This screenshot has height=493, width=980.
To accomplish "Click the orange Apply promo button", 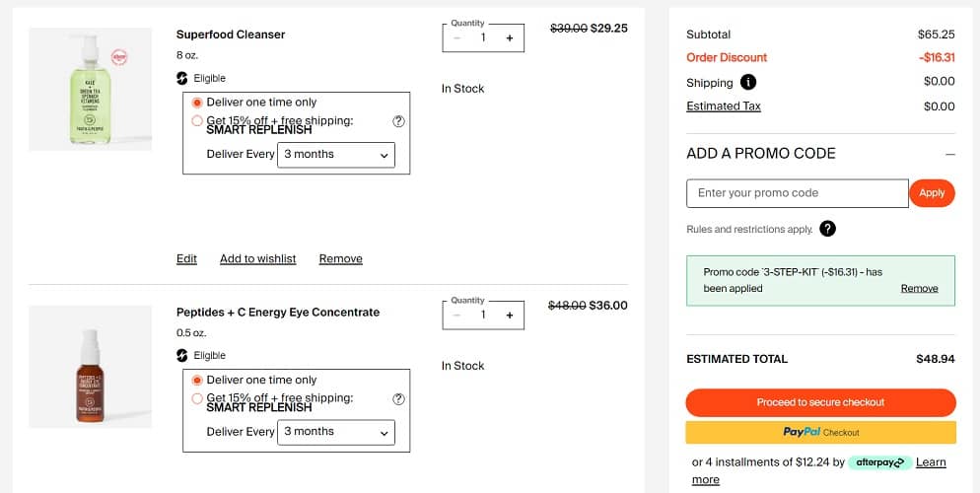I will (x=932, y=193).
